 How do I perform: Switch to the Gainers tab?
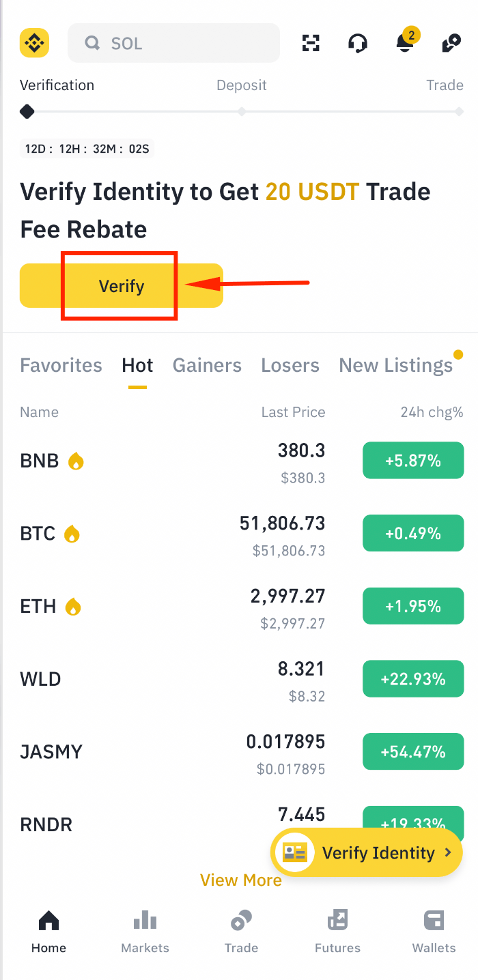pos(207,365)
